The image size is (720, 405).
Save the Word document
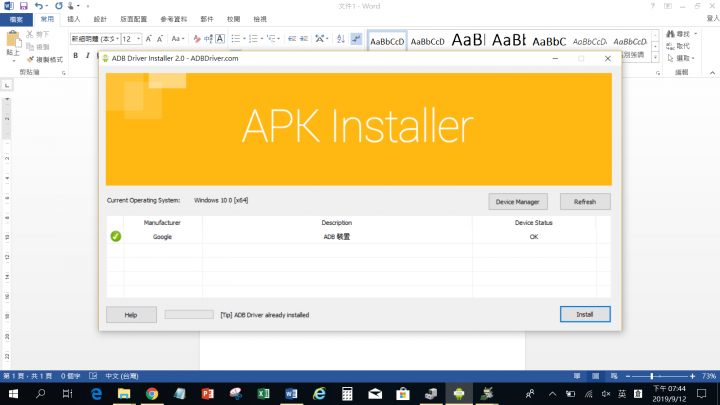pos(23,6)
